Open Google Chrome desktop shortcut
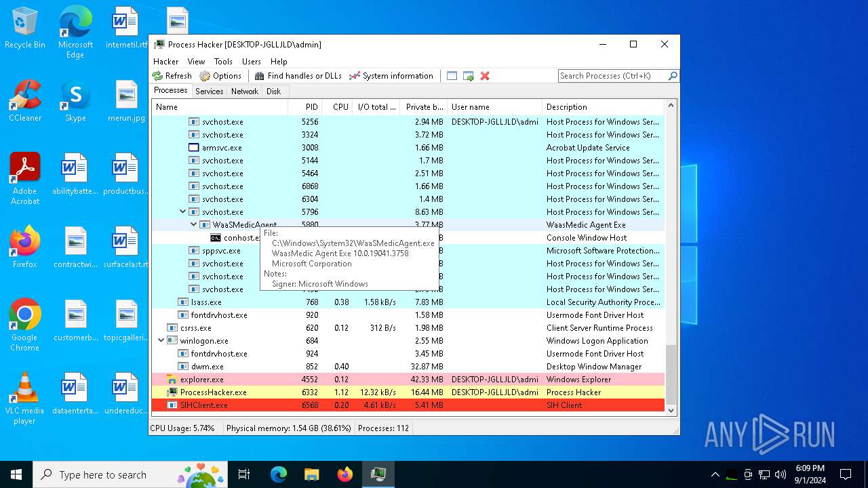Screen dimensions: 868x488 point(25,325)
